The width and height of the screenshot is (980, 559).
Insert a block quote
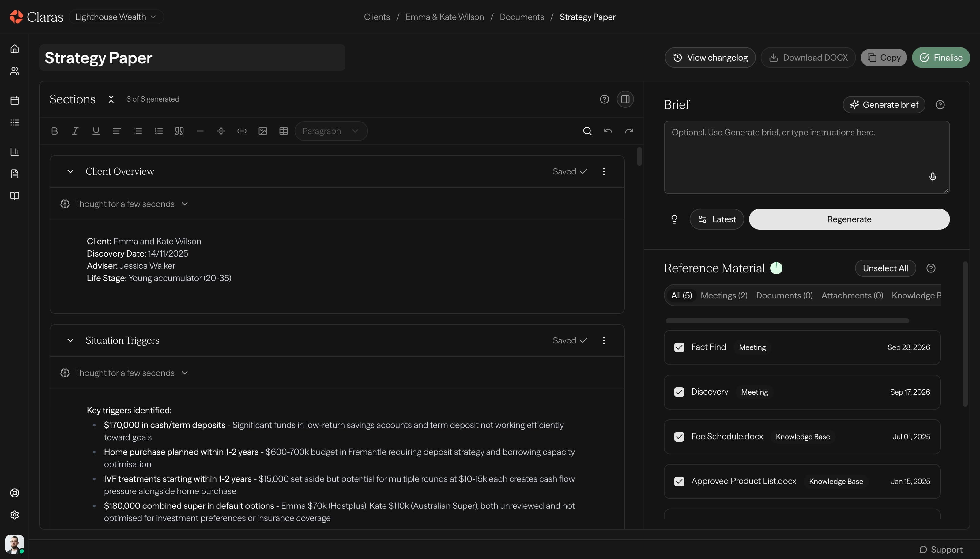[x=179, y=131]
